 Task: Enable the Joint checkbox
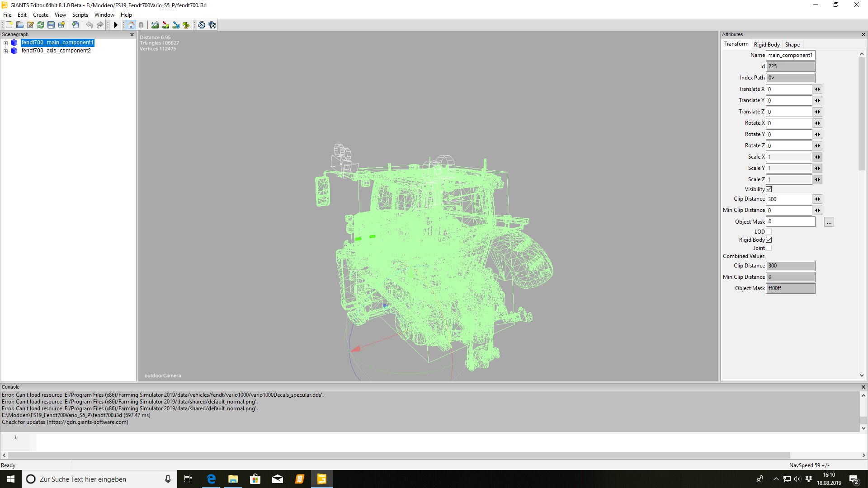coord(769,248)
